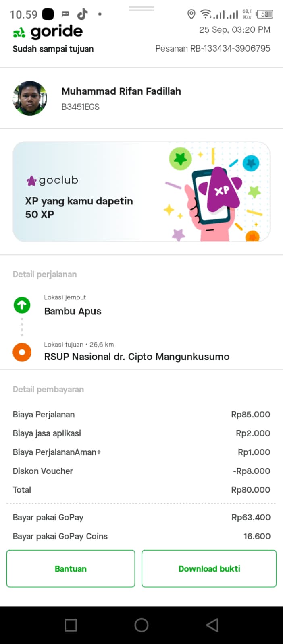Tap the green pickup arrow icon

click(x=22, y=305)
